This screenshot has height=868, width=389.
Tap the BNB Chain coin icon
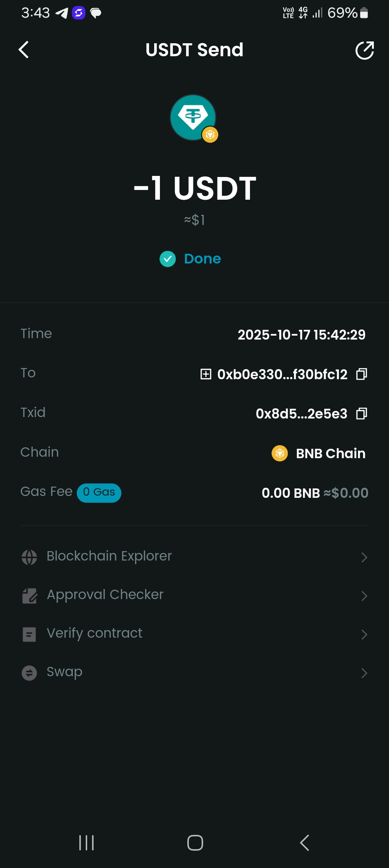(280, 453)
